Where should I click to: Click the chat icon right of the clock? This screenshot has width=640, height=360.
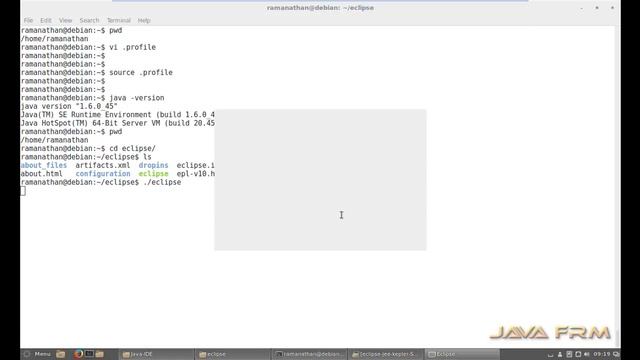[616, 354]
